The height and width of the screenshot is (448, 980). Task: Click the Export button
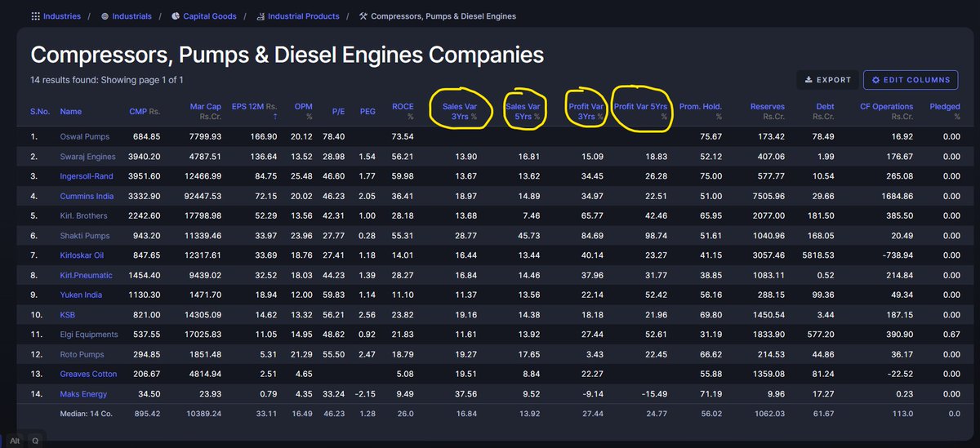(x=827, y=80)
